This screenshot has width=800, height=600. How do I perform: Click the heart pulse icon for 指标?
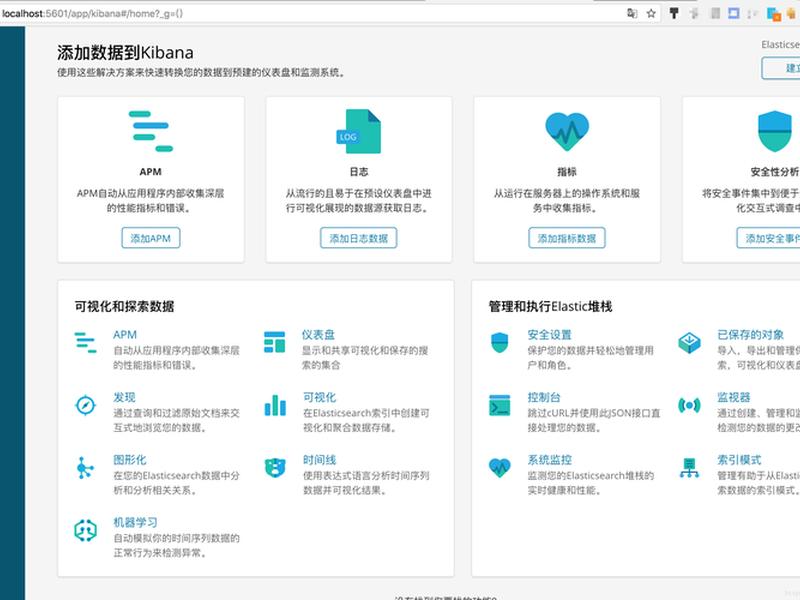(x=567, y=132)
